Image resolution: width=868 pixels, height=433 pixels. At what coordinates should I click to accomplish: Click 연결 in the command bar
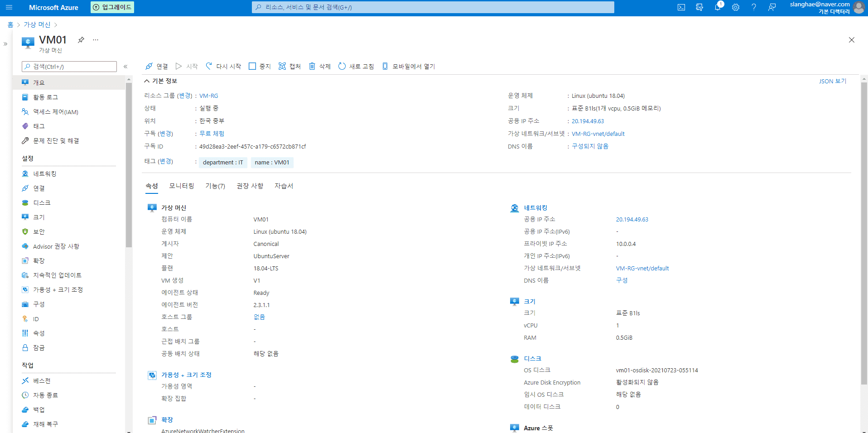tap(157, 66)
